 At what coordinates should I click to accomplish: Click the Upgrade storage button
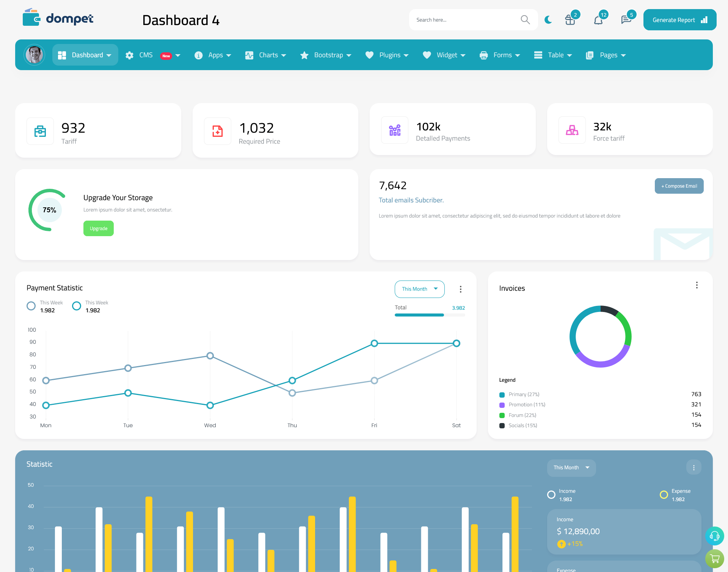pyautogui.click(x=97, y=228)
